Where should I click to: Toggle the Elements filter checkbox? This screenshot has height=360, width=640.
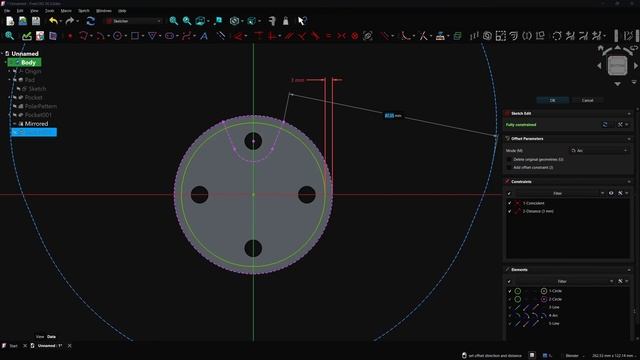coord(509,281)
